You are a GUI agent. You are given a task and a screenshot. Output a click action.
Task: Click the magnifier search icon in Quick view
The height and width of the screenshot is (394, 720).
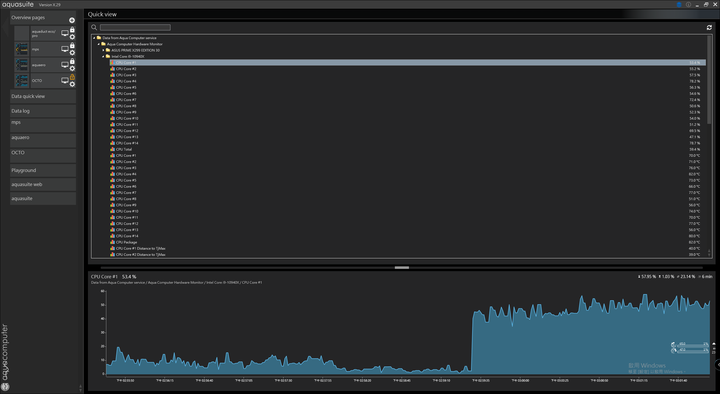[x=94, y=28]
